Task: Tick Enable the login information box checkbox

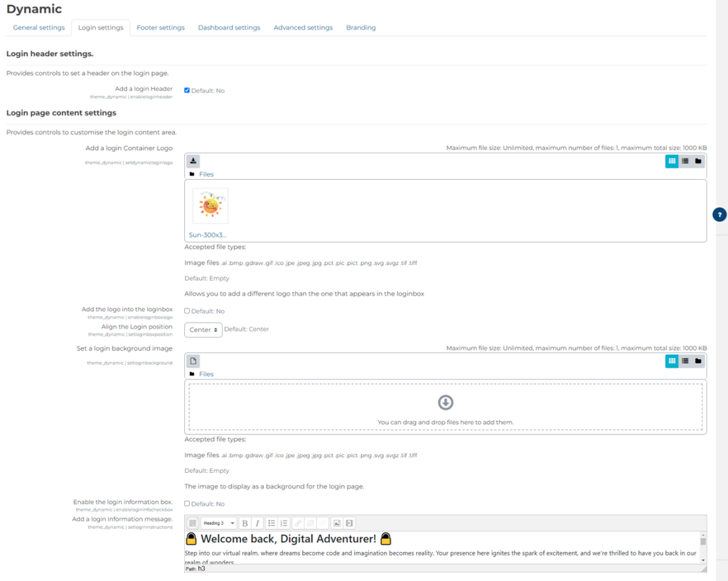Action: [x=187, y=503]
